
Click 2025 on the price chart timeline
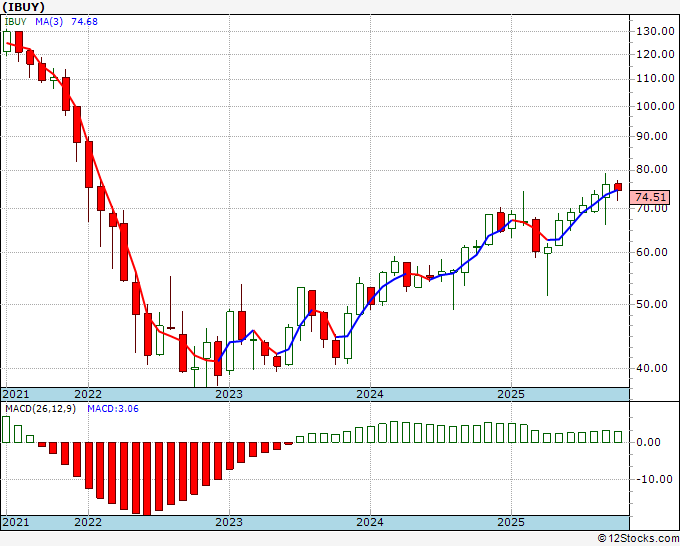tap(511, 394)
